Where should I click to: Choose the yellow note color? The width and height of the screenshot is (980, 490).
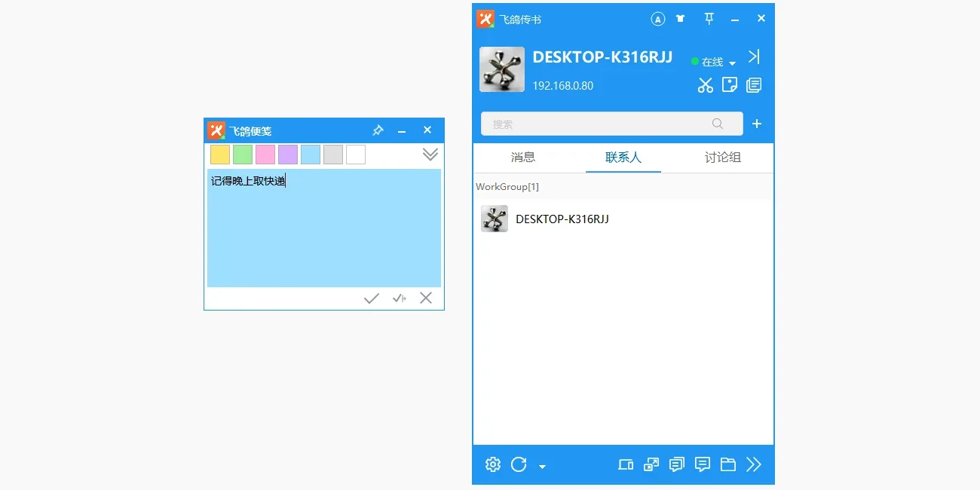(220, 155)
